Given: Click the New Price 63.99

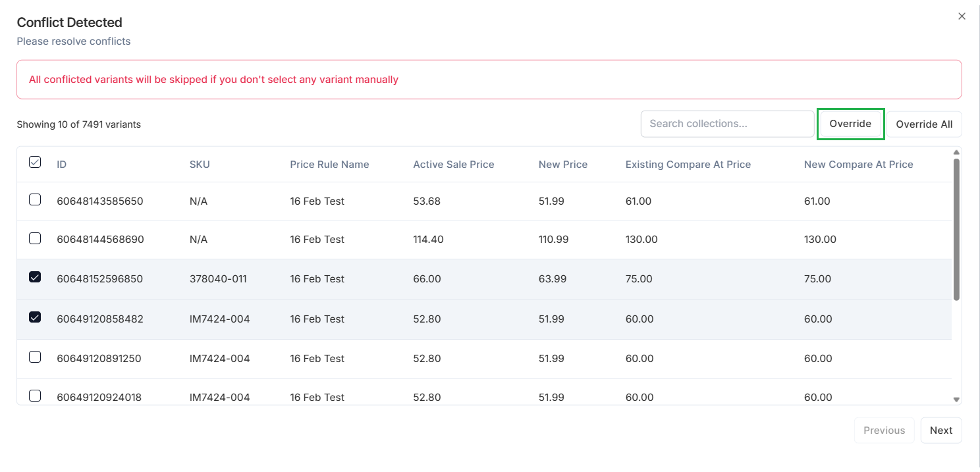Looking at the screenshot, I should click(553, 279).
